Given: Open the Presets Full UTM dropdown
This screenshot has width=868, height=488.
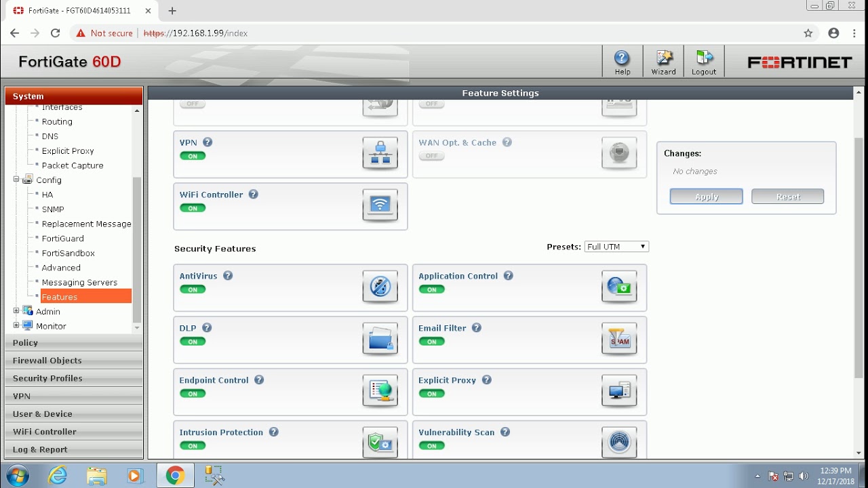Looking at the screenshot, I should click(x=616, y=247).
